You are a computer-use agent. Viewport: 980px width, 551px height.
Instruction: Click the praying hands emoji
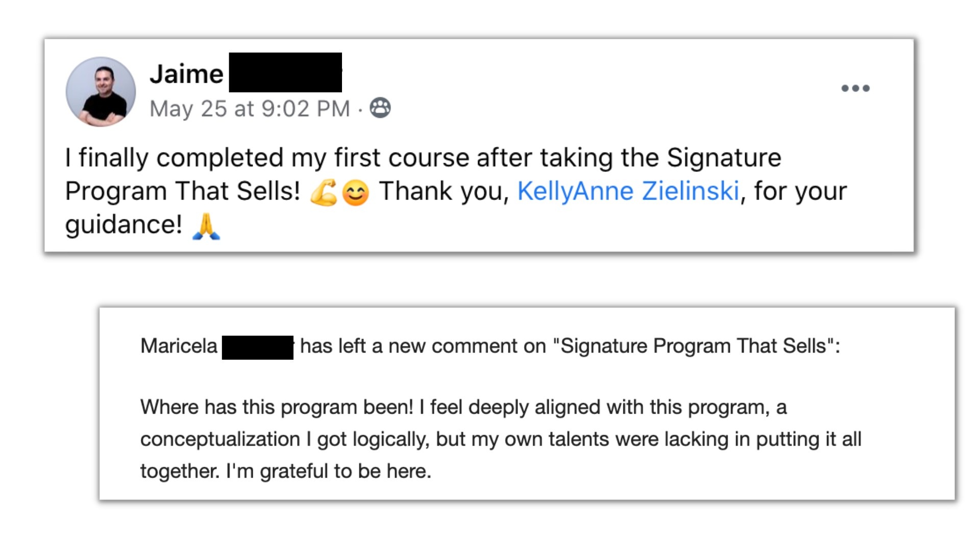coord(206,226)
